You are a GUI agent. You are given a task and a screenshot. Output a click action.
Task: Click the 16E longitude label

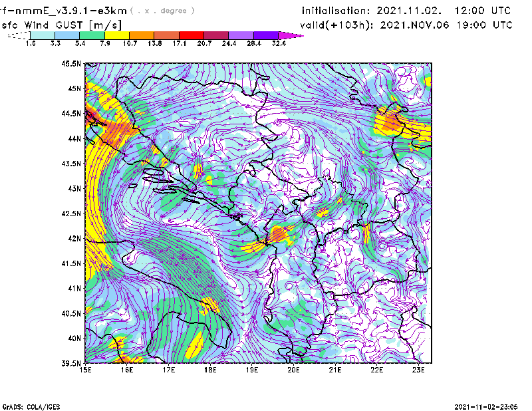coord(127,370)
